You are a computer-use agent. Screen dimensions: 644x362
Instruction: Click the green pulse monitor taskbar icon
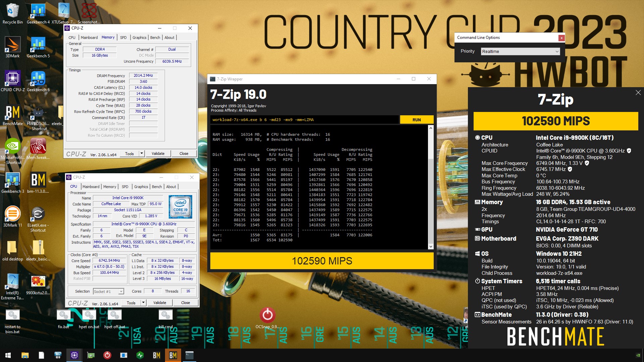click(140, 355)
